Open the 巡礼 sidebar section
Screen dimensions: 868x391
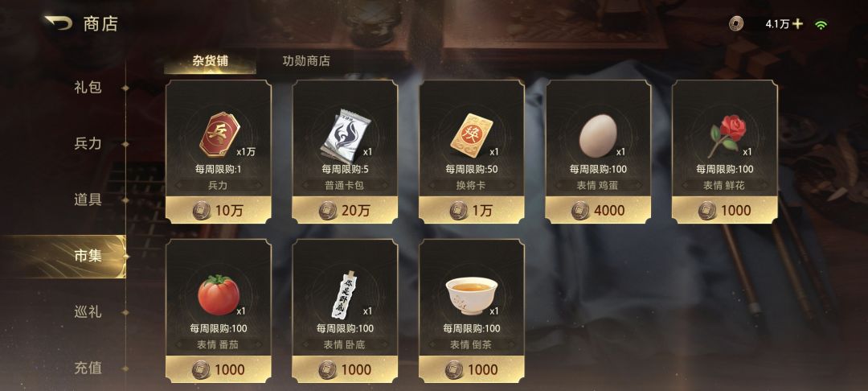click(x=88, y=312)
